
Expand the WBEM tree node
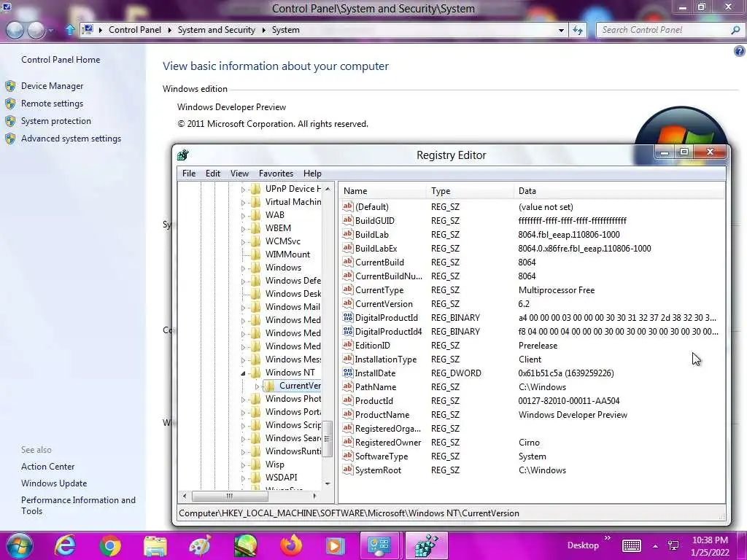(243, 228)
